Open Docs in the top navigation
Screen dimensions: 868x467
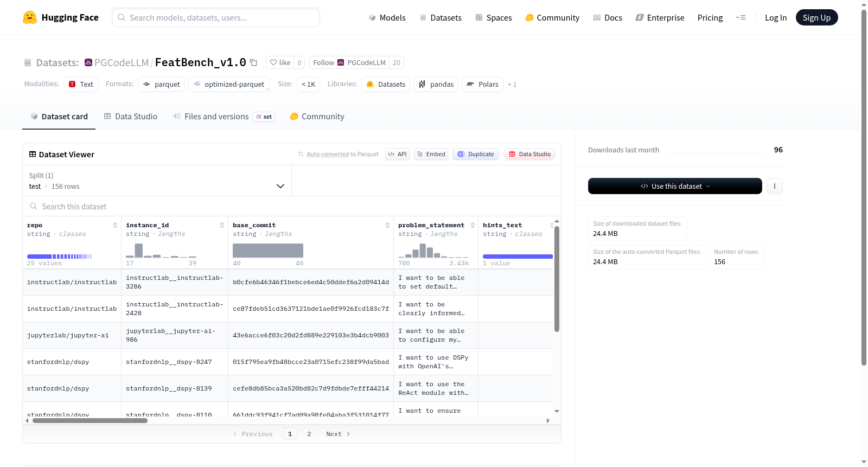[x=608, y=17]
